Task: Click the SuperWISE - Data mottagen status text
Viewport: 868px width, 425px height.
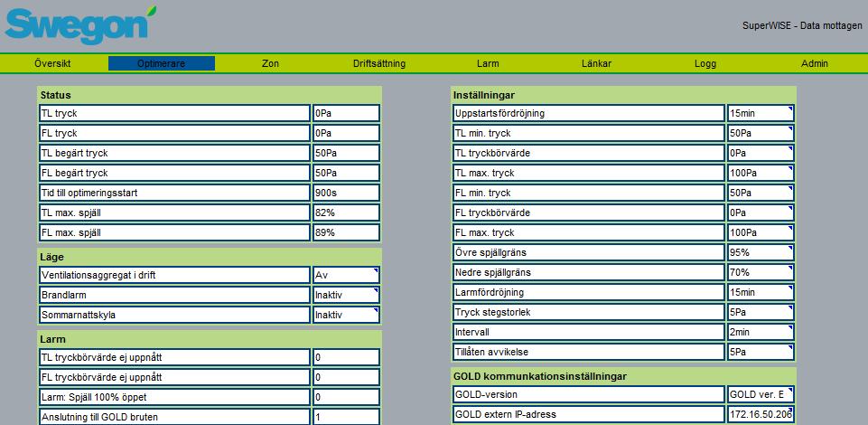Action: click(802, 26)
